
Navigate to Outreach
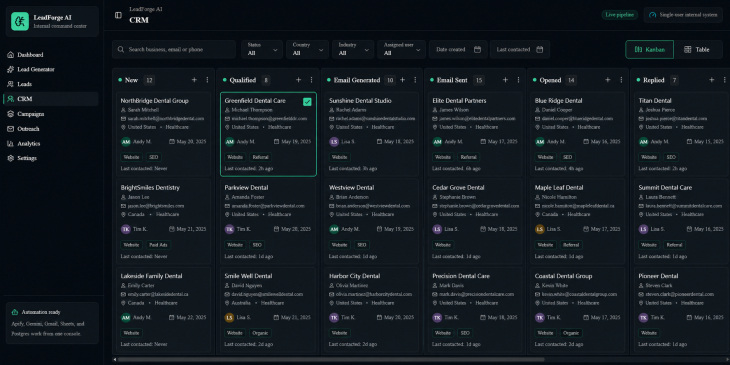tap(51, 128)
